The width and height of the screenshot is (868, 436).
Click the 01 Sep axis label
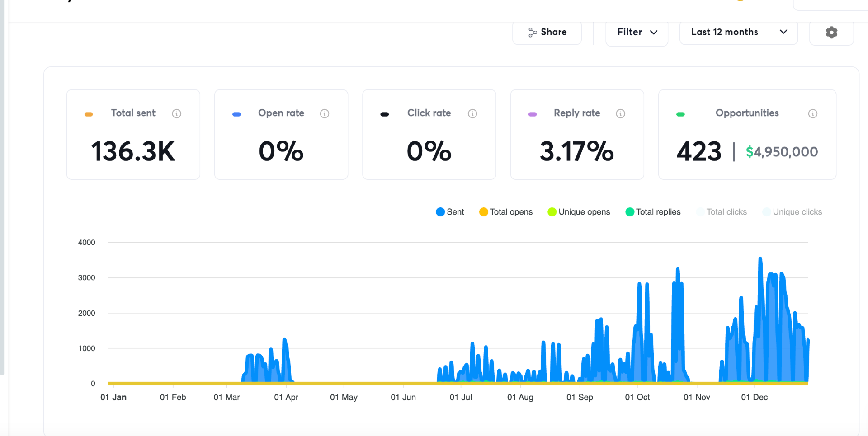(x=580, y=397)
